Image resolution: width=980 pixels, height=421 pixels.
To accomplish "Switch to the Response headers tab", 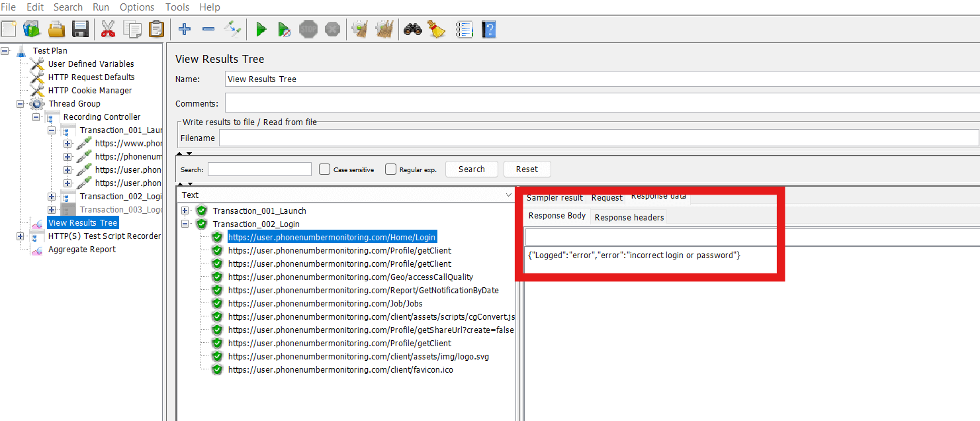I will (x=629, y=217).
